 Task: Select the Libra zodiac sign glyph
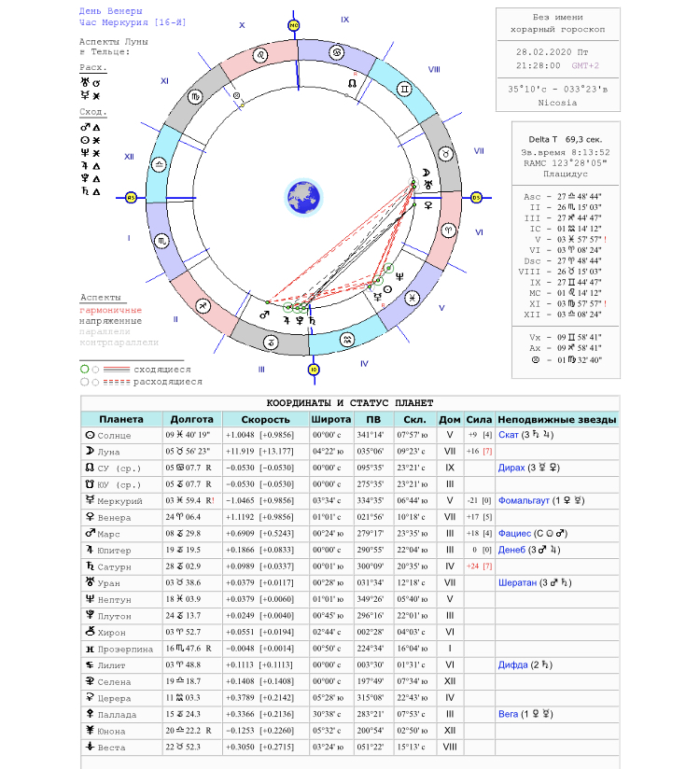point(159,165)
